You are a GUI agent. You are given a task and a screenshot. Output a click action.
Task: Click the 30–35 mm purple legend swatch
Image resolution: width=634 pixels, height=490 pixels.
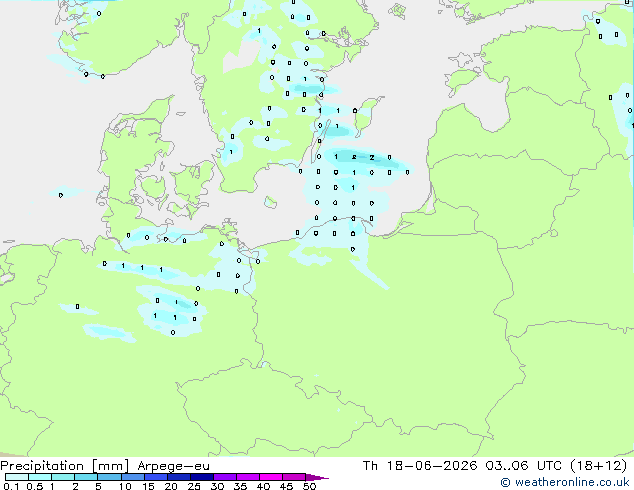coord(225,477)
